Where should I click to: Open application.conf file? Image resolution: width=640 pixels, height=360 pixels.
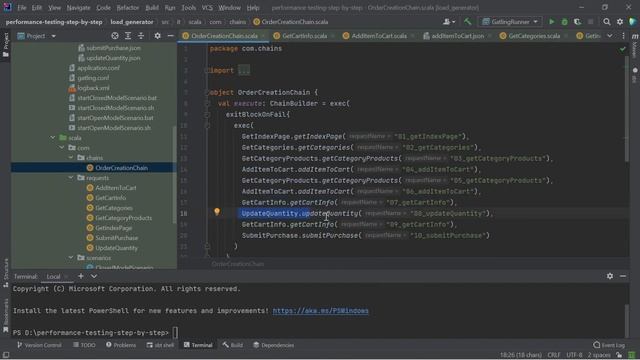pos(98,68)
